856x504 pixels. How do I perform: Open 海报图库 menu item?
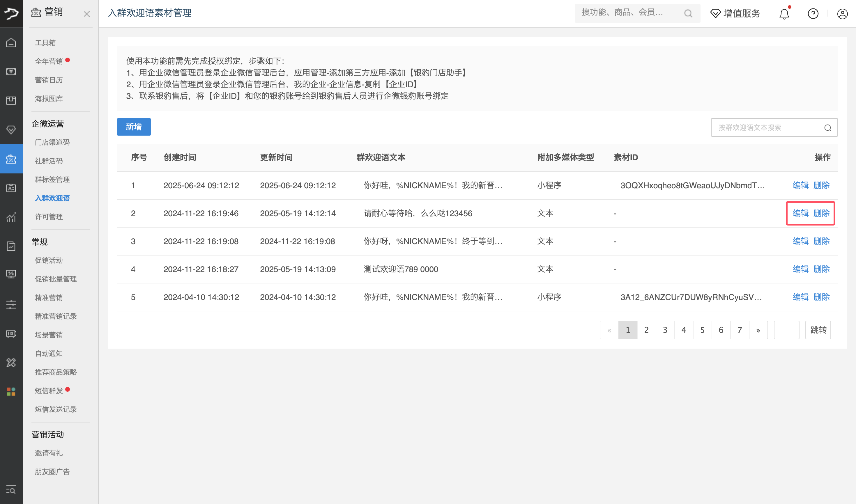coord(49,99)
